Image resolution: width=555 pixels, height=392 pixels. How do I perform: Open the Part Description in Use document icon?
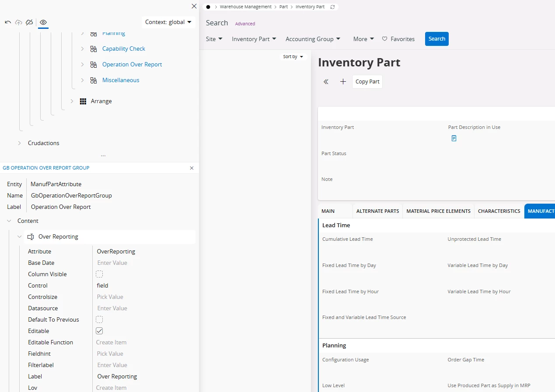(x=454, y=138)
